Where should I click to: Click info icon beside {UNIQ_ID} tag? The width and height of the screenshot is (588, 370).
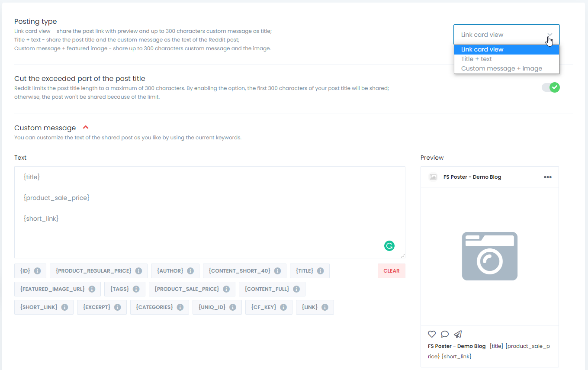pos(233,307)
